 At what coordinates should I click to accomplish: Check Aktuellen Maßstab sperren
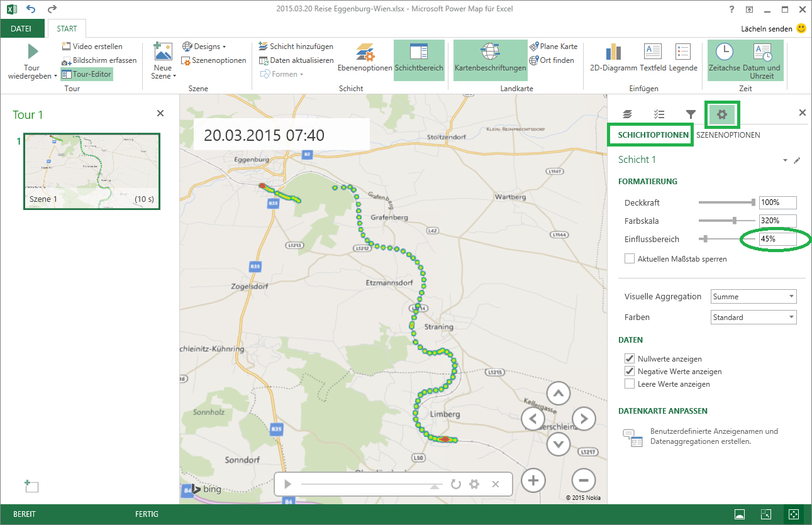(x=630, y=258)
